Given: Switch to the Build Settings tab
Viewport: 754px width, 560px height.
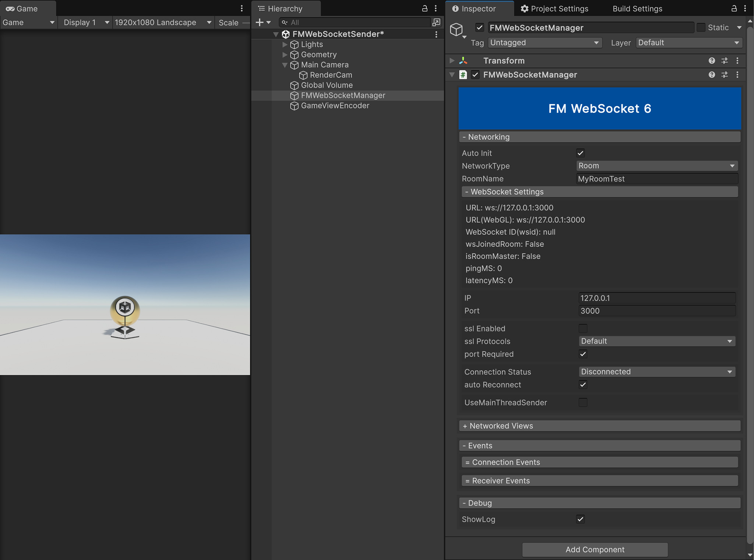Looking at the screenshot, I should coord(637,8).
